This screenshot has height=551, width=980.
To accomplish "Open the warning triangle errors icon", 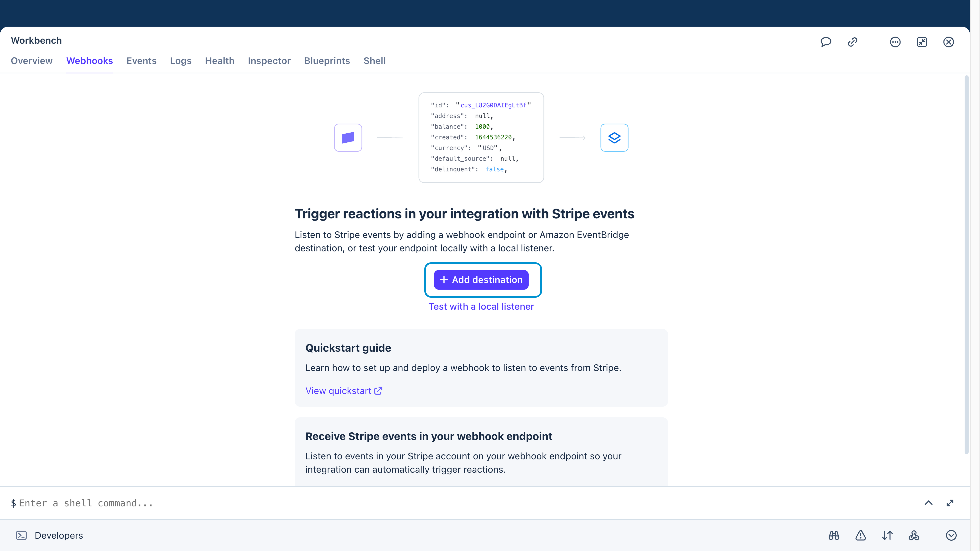I will 861,535.
